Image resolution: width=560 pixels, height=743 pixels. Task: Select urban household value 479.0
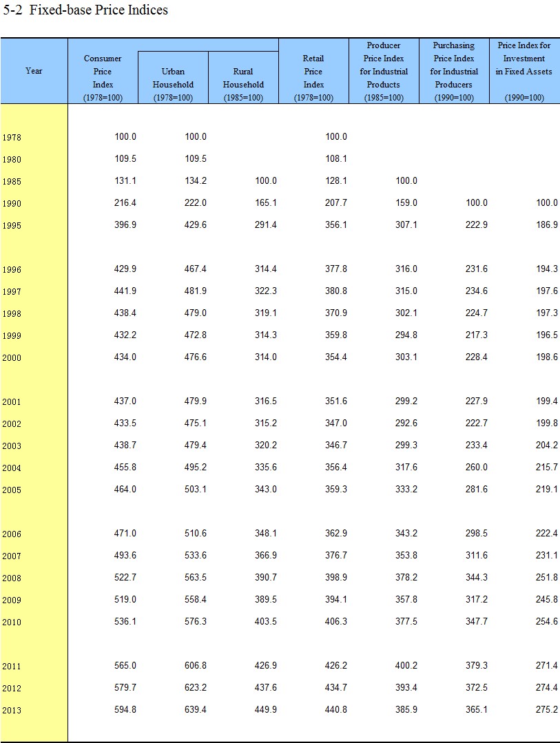coord(196,313)
